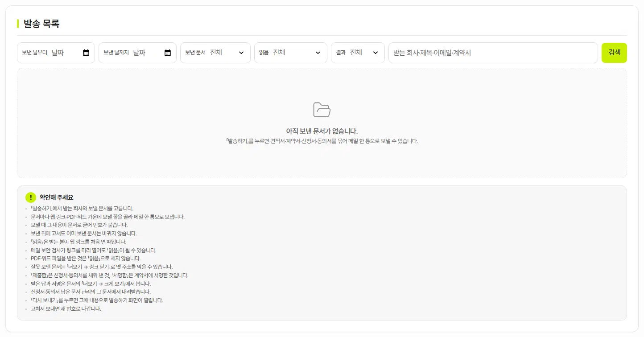This screenshot has width=644, height=337.
Task: Click the note starting 「다시 보내기」를 누르면
Action: tap(97, 300)
